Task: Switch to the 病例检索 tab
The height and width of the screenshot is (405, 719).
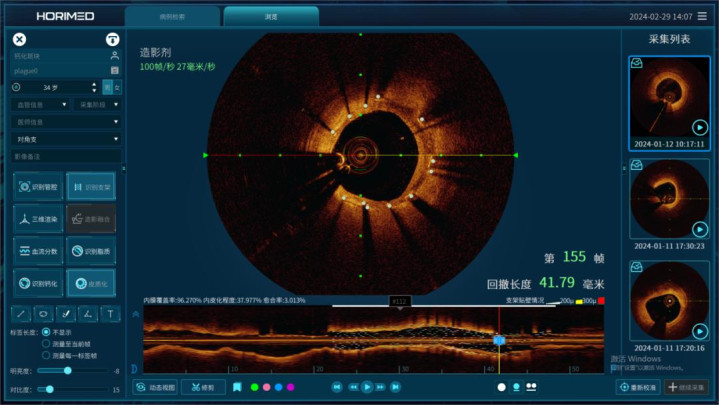Action: [x=172, y=17]
